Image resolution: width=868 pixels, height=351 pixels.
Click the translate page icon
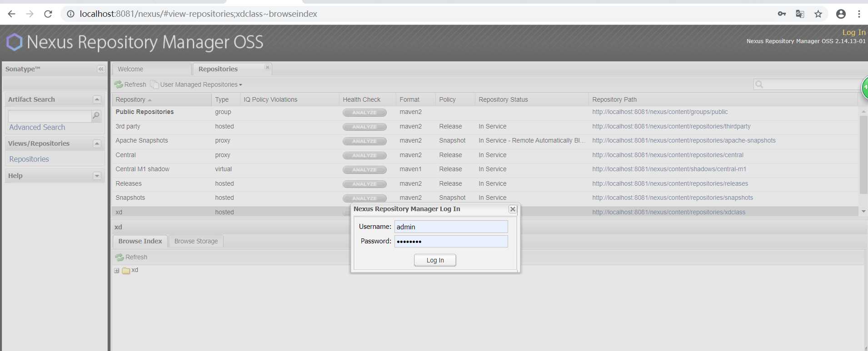click(x=800, y=14)
